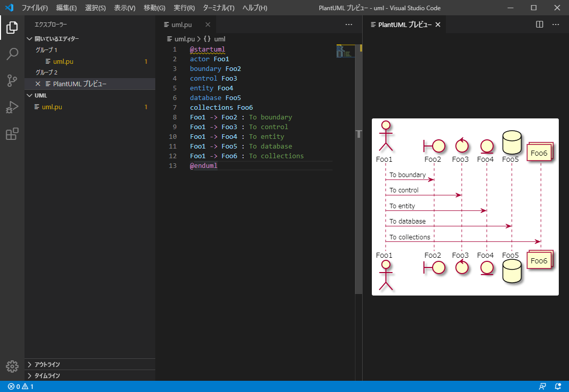Switch to the uml.pu editor tab
The height and width of the screenshot is (392, 569).
(x=181, y=24)
